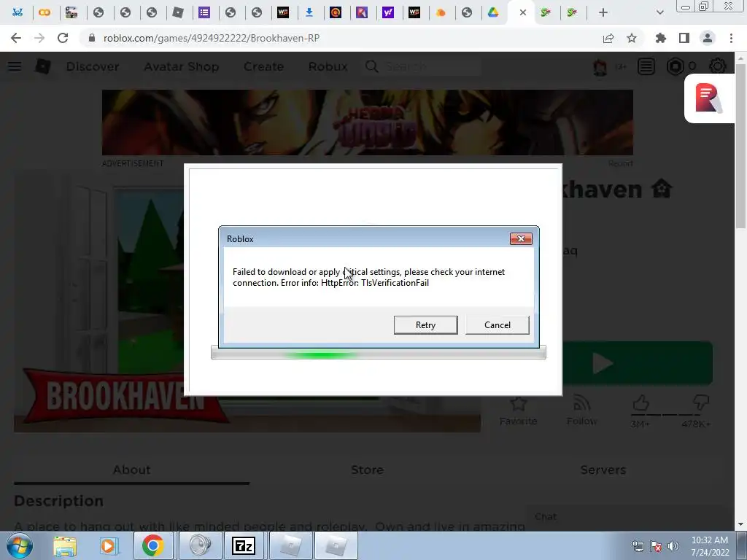Viewport: 747px width, 560px height.
Task: Switch to the Roblox logo tab
Action: tap(178, 12)
